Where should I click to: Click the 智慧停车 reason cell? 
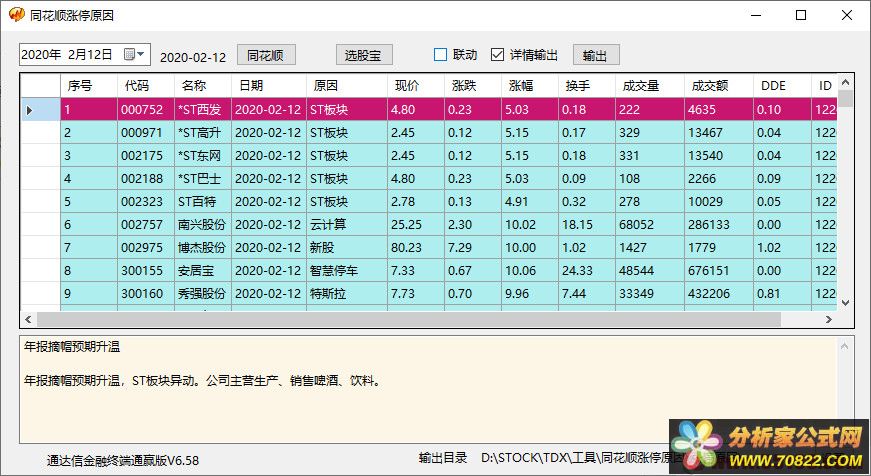tap(347, 270)
